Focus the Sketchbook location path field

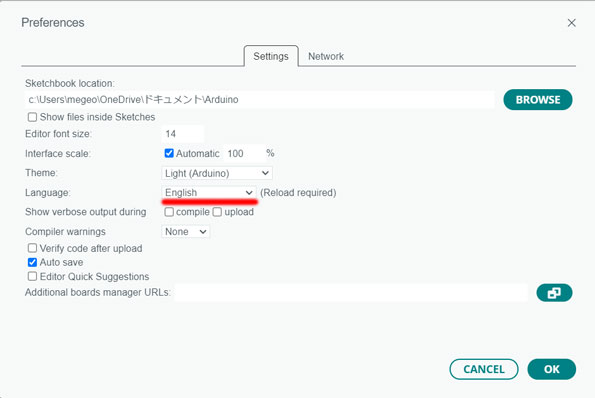point(260,100)
